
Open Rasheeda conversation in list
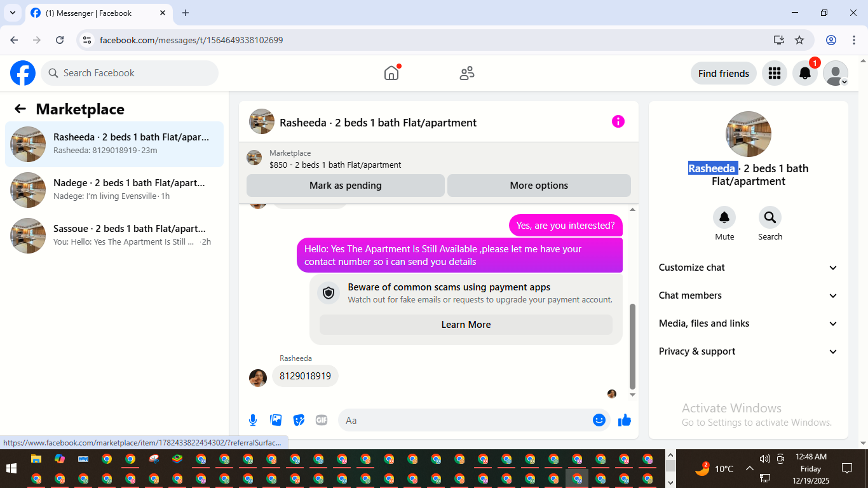[x=114, y=144]
